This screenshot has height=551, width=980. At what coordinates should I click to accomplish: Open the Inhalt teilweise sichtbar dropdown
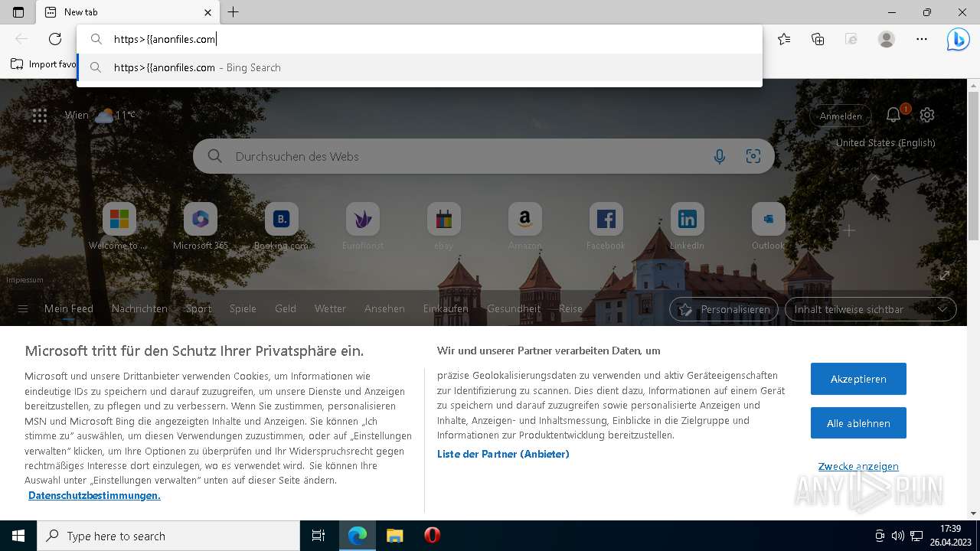tap(871, 309)
